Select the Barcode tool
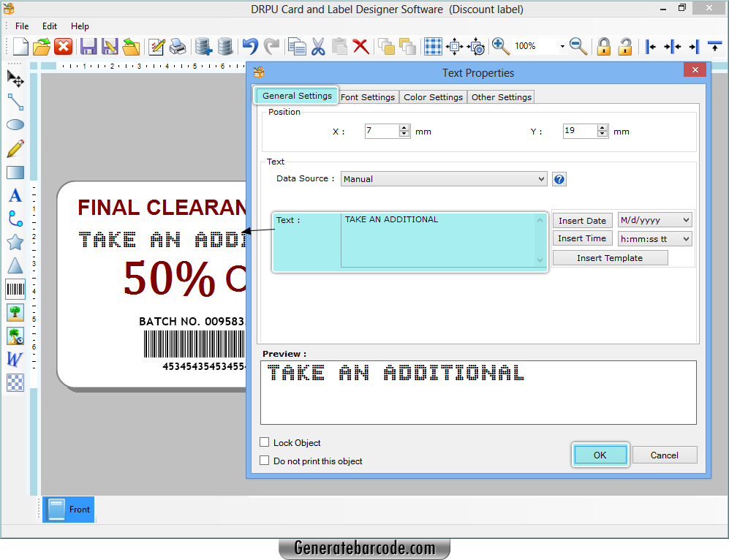 (x=15, y=290)
